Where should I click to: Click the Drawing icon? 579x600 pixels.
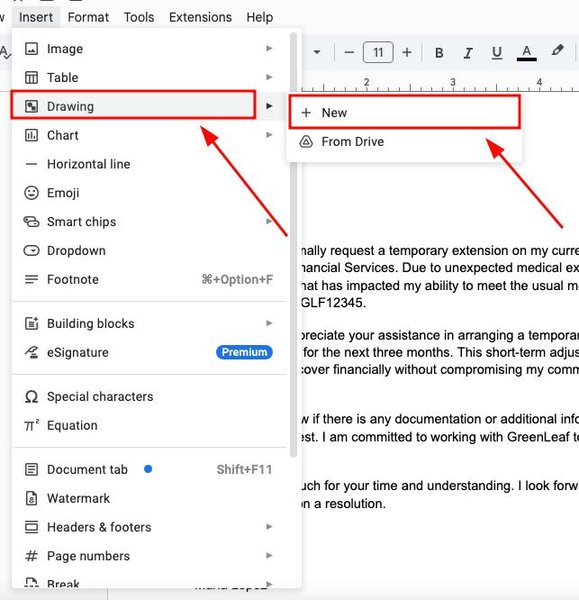(x=31, y=106)
